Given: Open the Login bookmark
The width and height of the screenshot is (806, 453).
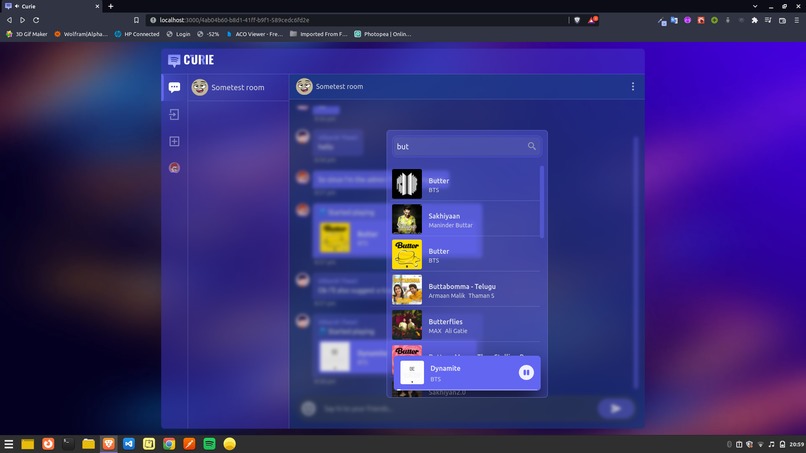Looking at the screenshot, I should [x=178, y=34].
